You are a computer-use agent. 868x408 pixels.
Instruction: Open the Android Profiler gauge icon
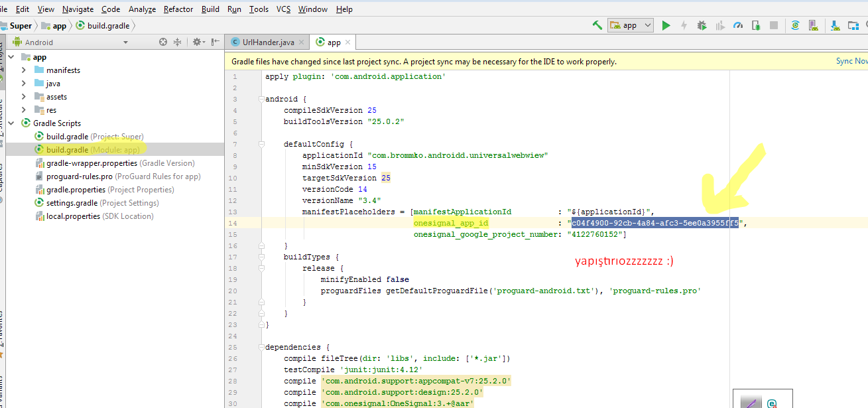tap(738, 25)
